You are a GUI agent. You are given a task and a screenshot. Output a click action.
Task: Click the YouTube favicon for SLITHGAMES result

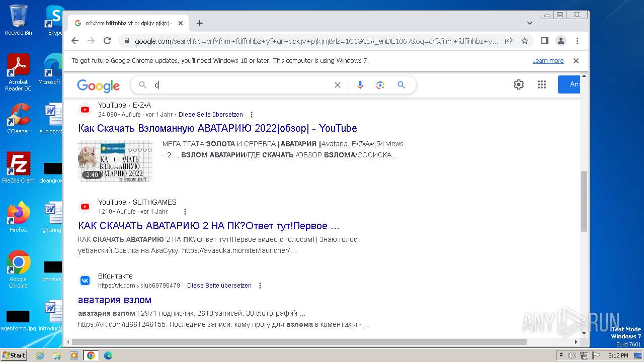pos(85,207)
